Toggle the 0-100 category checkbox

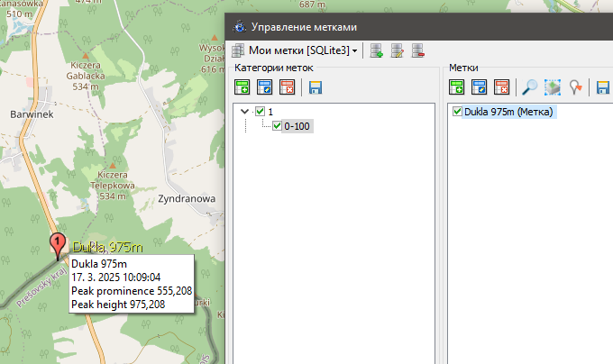pos(277,126)
